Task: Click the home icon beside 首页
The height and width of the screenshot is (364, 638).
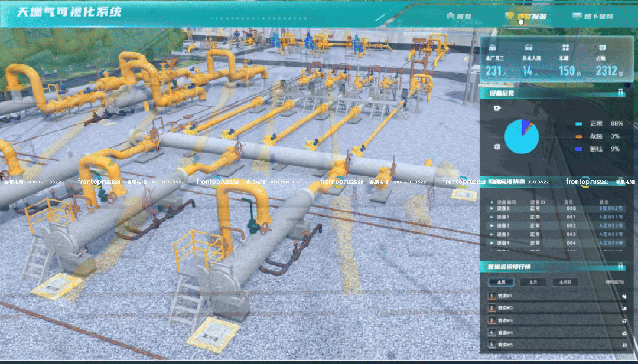Action: 451,17
